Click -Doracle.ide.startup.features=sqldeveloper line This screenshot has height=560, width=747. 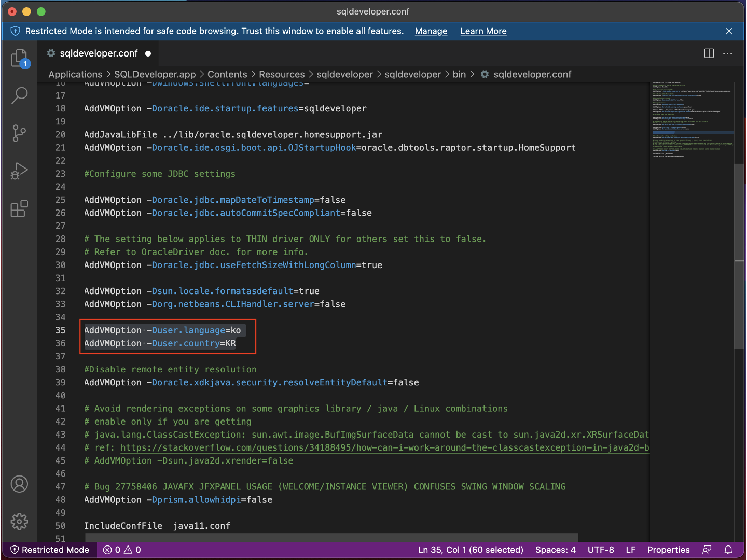pos(225,108)
